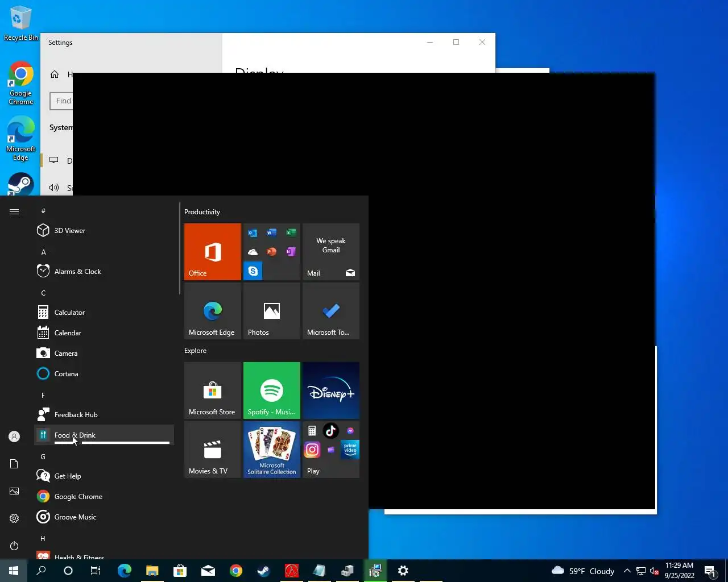This screenshot has width=728, height=582.
Task: Open the Microsoft To Do tile
Action: pos(331,311)
